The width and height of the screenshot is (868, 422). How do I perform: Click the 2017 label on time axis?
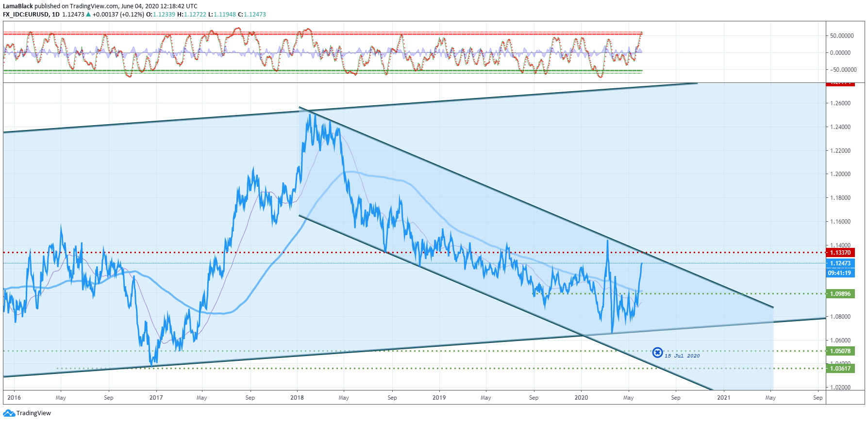coord(156,398)
